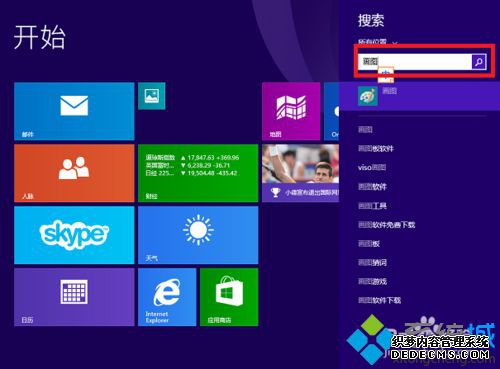Click the magnifier search button
Screen dimensions: 500x369
pos(479,62)
